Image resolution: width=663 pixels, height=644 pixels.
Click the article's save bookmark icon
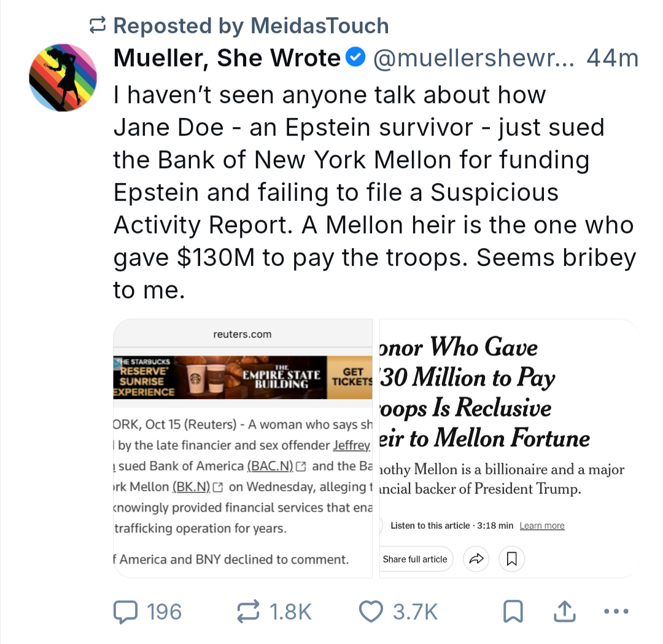click(512, 559)
